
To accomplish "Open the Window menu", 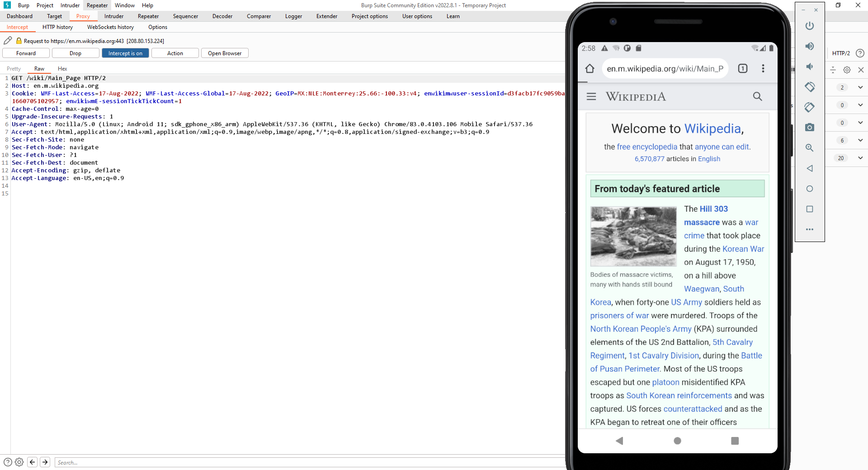I will coord(124,5).
